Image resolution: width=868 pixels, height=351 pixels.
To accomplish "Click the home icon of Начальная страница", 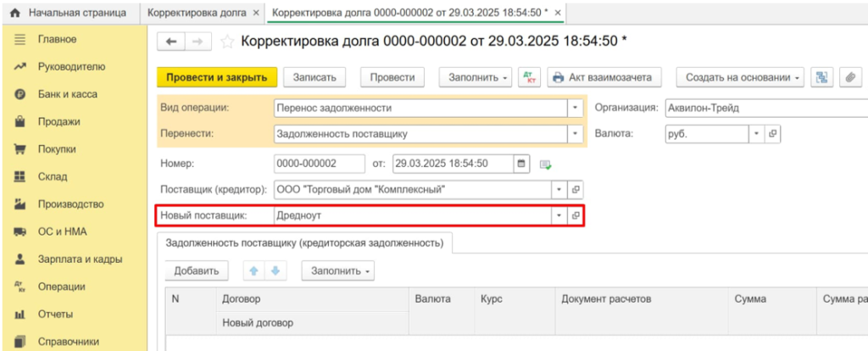I will (14, 14).
